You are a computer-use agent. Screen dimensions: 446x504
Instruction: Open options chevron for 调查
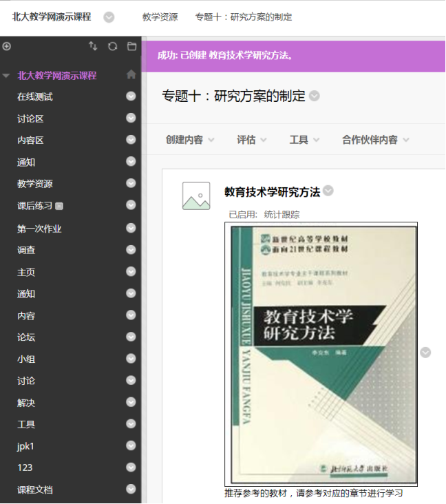[x=131, y=250]
